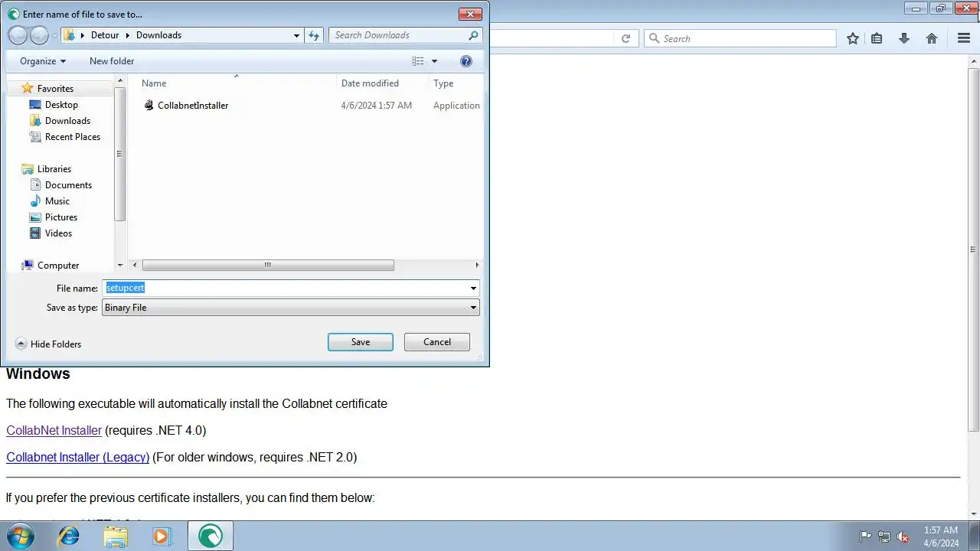
Task: Go to browser Home page
Action: pyautogui.click(x=932, y=38)
